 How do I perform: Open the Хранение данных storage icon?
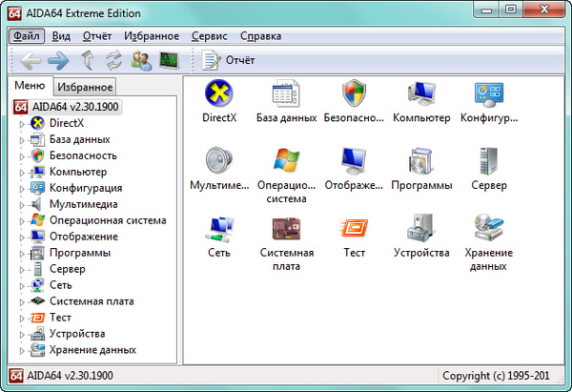[488, 229]
